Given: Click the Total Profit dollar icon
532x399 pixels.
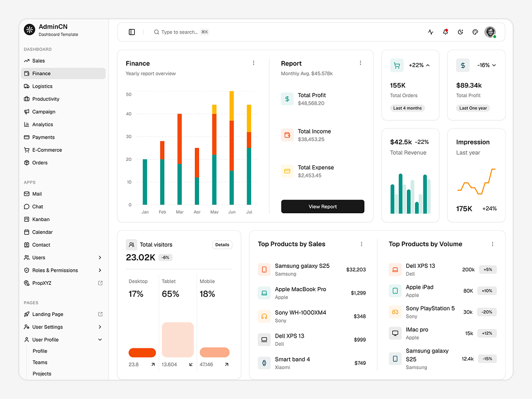Looking at the screenshot, I should pos(287,99).
